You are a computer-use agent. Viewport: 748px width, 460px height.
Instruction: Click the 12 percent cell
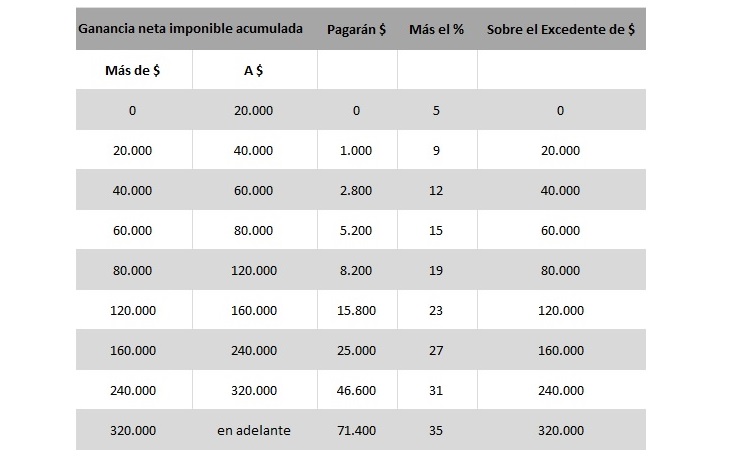tap(437, 190)
